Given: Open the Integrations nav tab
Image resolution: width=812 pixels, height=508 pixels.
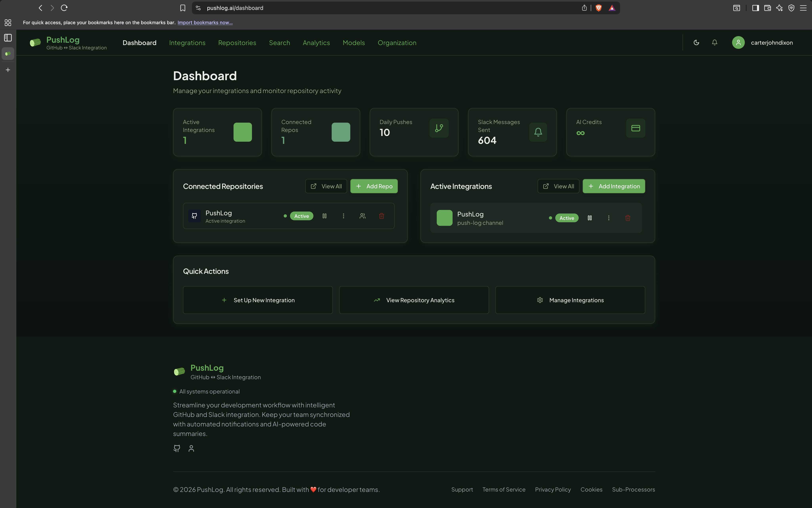Looking at the screenshot, I should pyautogui.click(x=187, y=43).
